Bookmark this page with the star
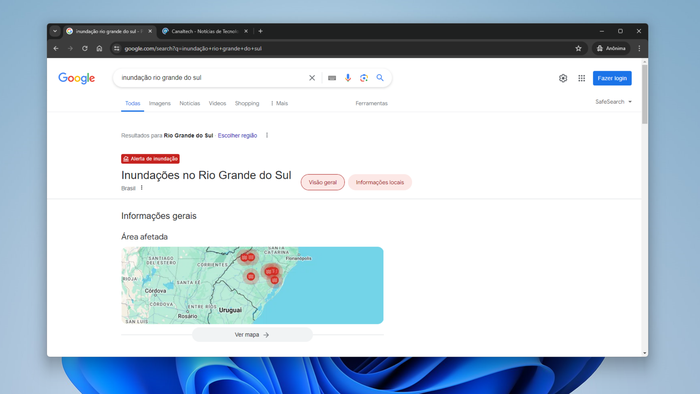Viewport: 700px width, 394px height. pyautogui.click(x=578, y=48)
